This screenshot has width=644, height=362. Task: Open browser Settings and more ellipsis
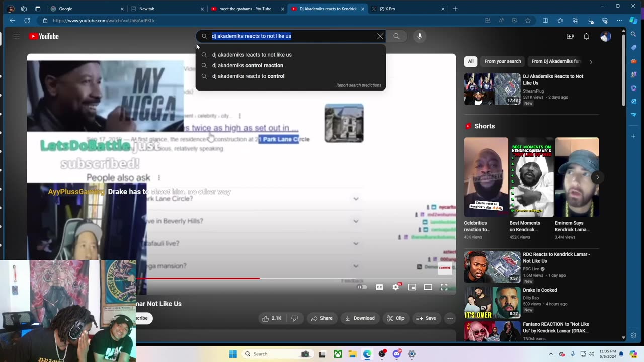click(x=619, y=21)
